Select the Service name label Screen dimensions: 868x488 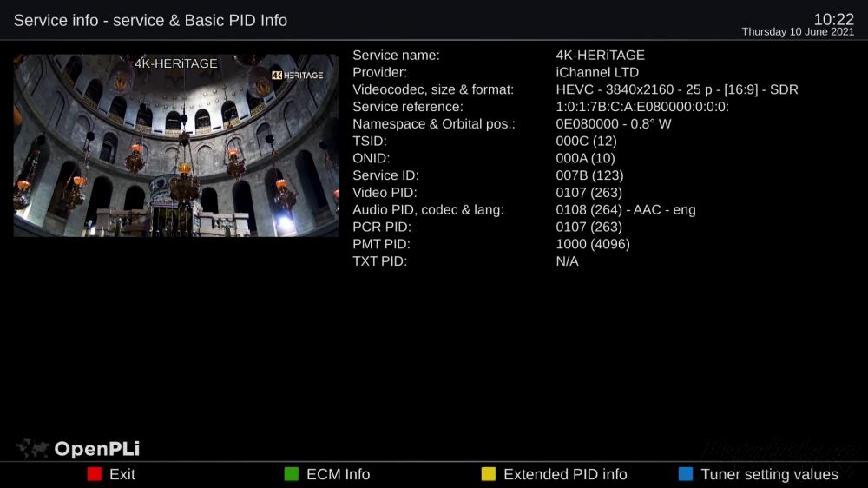[396, 56]
